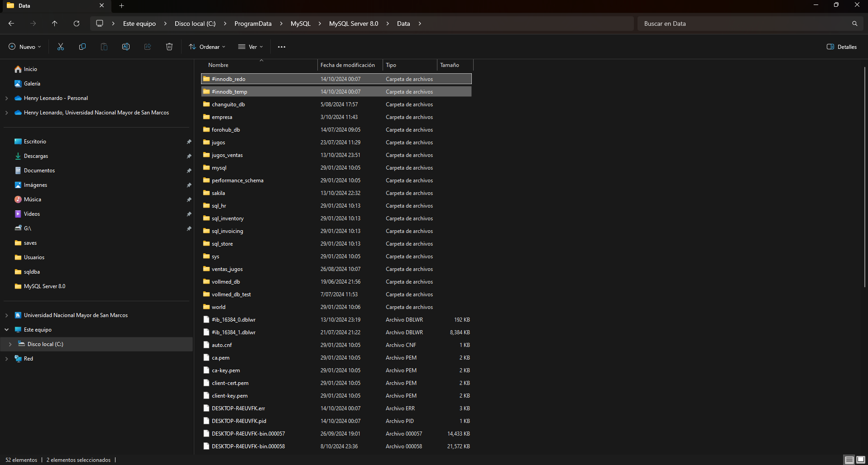The width and height of the screenshot is (868, 465).
Task: Click the Rename icon in toolbar
Action: 126,47
